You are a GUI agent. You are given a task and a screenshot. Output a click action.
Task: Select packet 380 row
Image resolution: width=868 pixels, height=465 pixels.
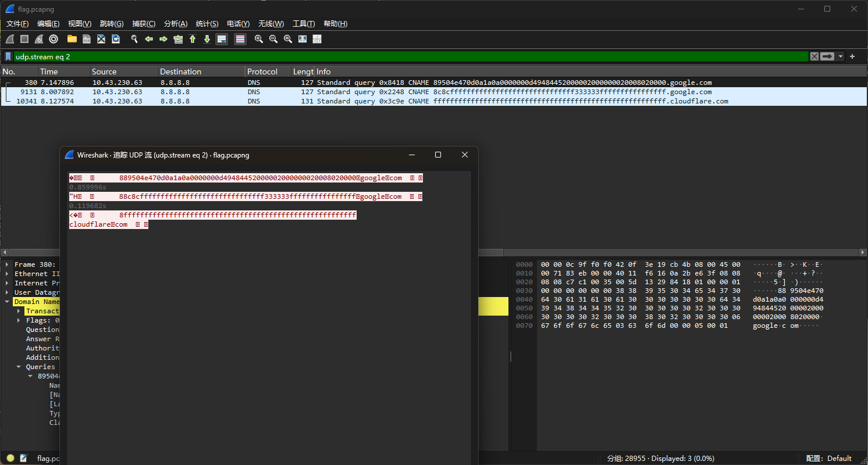(434, 83)
